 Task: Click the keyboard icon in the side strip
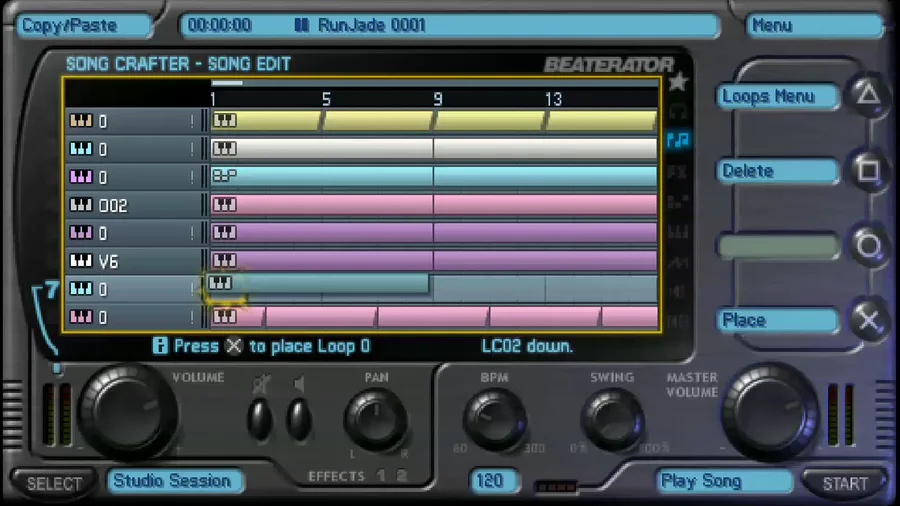tap(678, 232)
